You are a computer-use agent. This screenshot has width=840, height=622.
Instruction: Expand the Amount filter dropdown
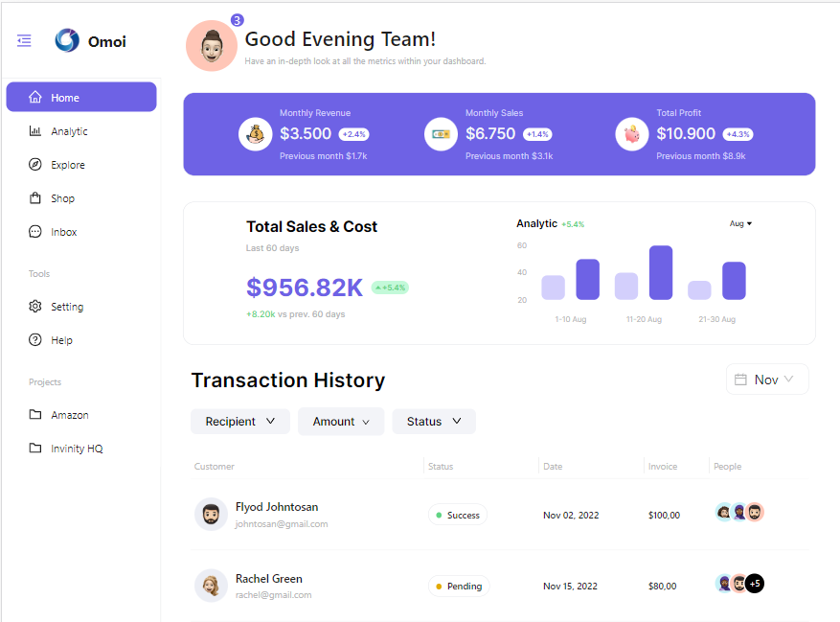(x=341, y=422)
